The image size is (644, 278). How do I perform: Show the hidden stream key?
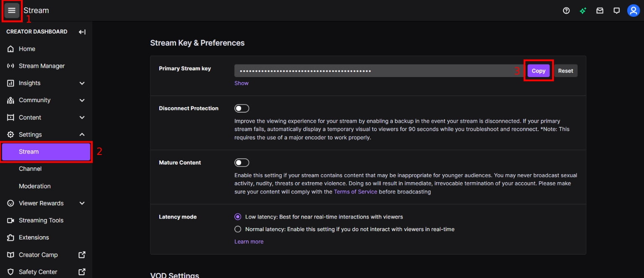click(241, 83)
